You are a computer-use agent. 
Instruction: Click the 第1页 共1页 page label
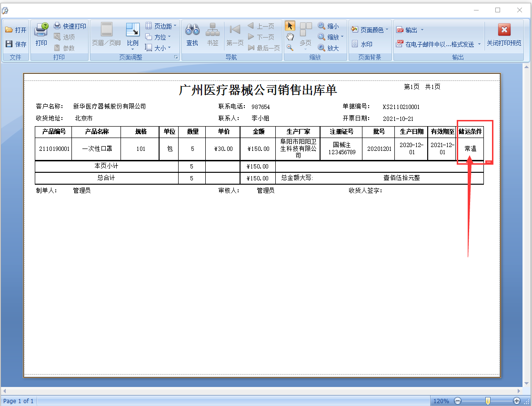pos(422,87)
